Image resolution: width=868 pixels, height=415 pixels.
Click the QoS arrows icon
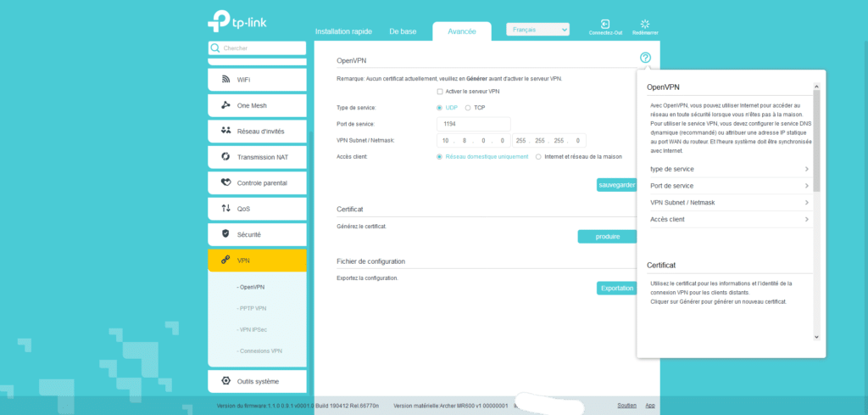[x=226, y=208]
